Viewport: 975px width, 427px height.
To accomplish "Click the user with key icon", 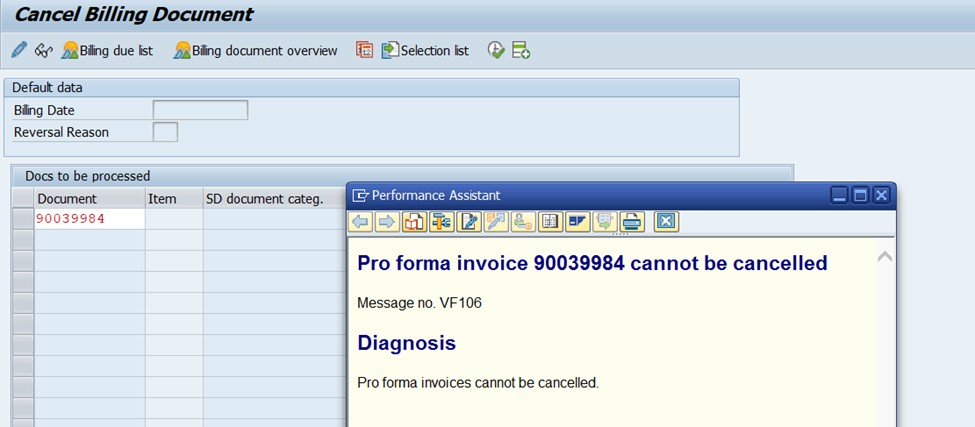I will (x=523, y=222).
